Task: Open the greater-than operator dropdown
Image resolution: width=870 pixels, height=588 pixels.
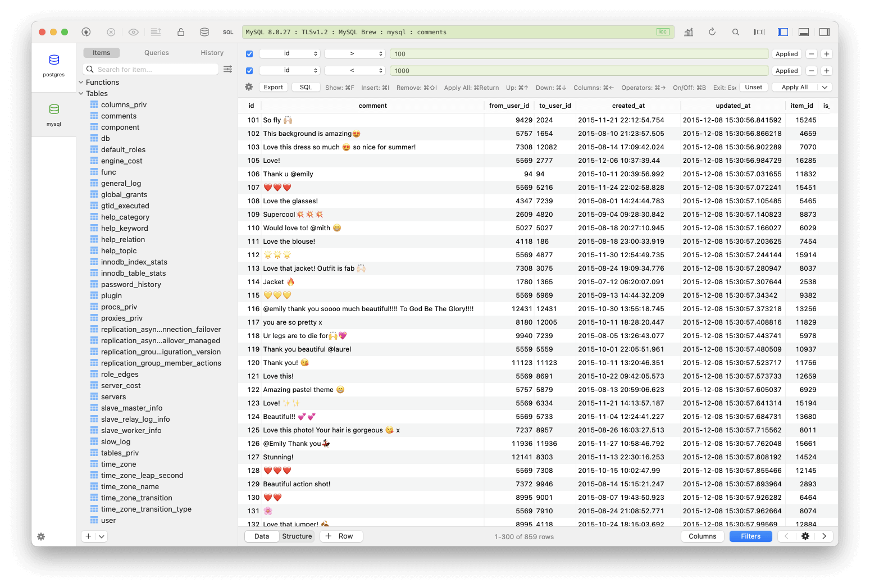Action: tap(354, 54)
